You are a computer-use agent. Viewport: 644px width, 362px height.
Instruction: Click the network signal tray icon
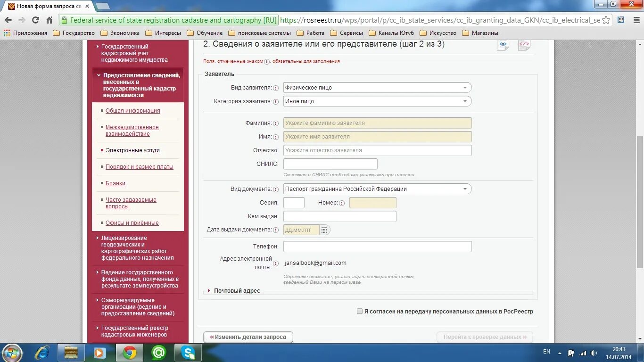point(583,353)
